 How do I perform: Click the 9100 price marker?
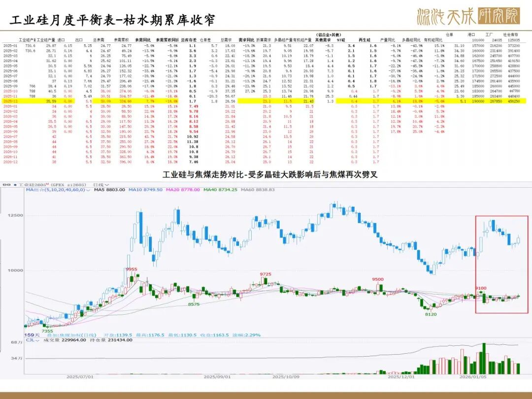(x=481, y=288)
